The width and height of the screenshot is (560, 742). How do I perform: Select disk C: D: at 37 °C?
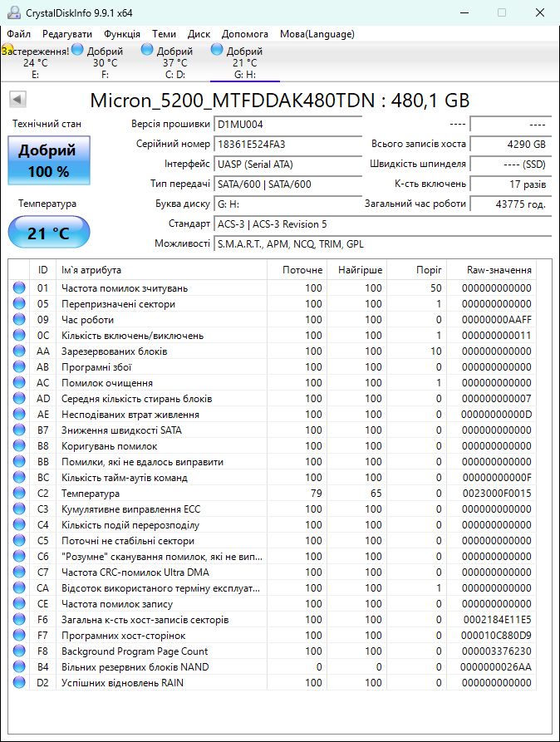coord(174,62)
